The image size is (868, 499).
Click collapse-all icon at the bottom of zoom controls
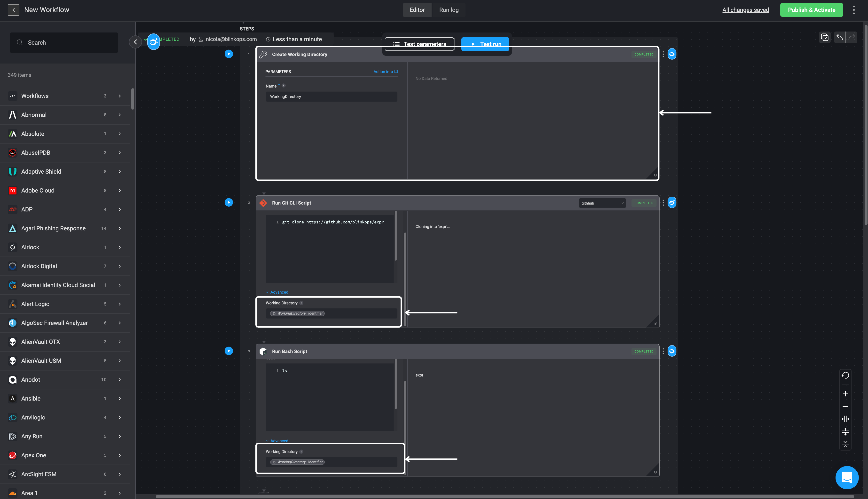[x=845, y=444]
